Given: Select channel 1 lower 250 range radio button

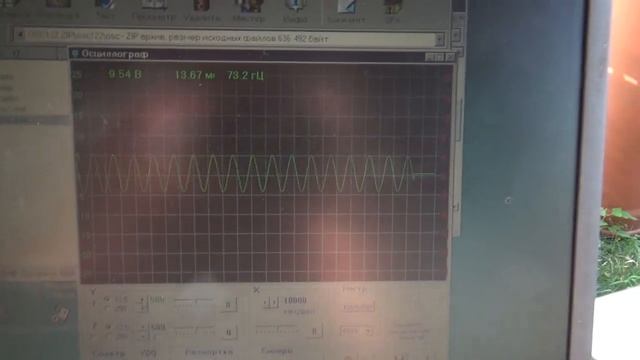Looking at the screenshot, I should click(107, 309).
